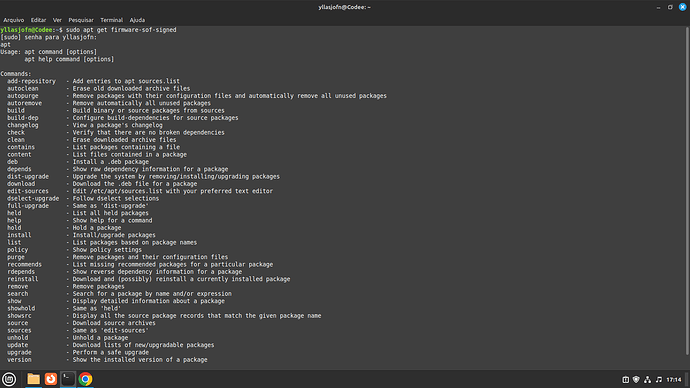Click the 'depends' command name

tap(19, 169)
